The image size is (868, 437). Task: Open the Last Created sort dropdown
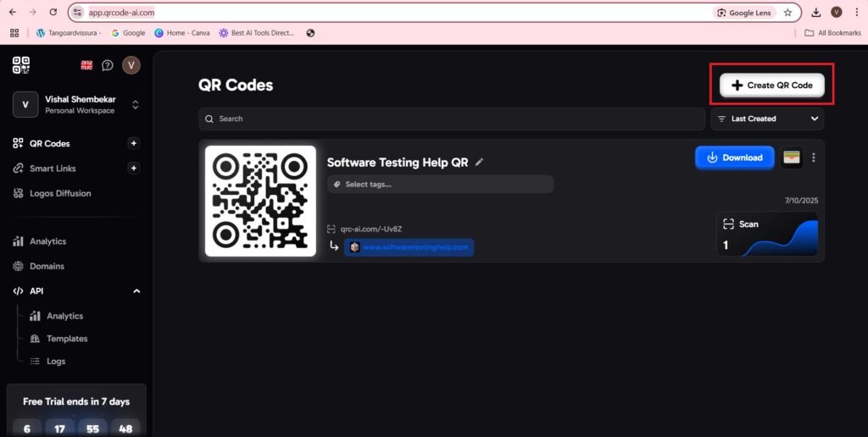coord(767,119)
